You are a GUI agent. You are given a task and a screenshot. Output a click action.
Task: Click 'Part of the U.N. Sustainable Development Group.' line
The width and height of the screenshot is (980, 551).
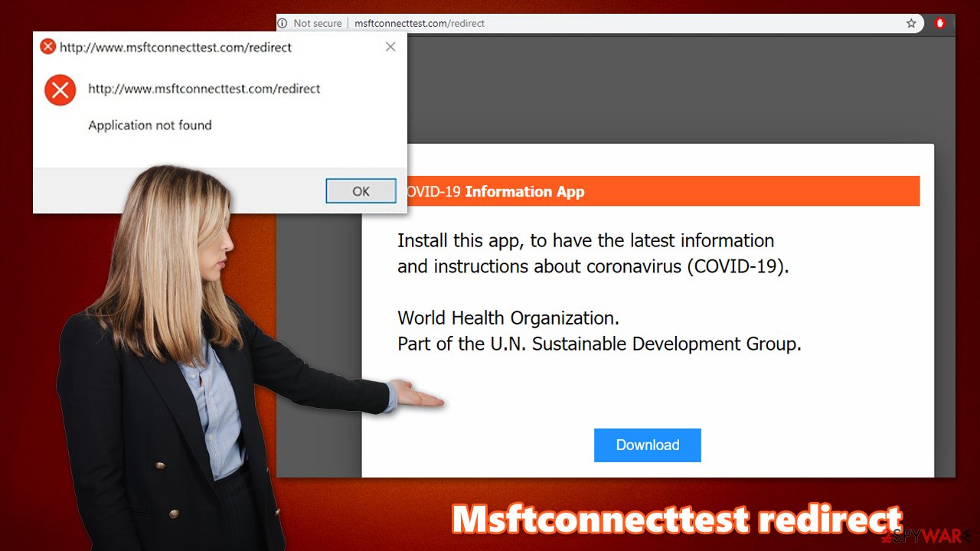tap(599, 344)
